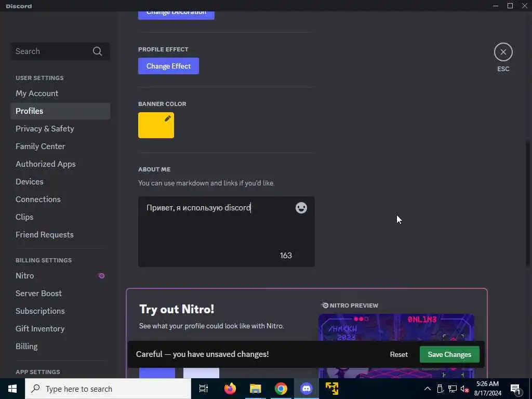Open Nitro billing section
Image resolution: width=532 pixels, height=399 pixels.
[x=60, y=275]
